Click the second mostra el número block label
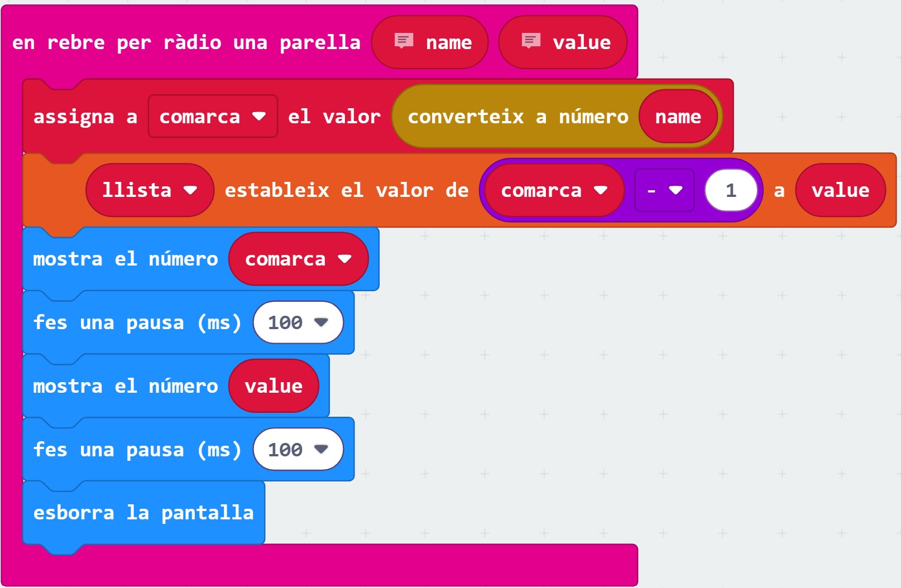The width and height of the screenshot is (901, 588). click(x=125, y=386)
